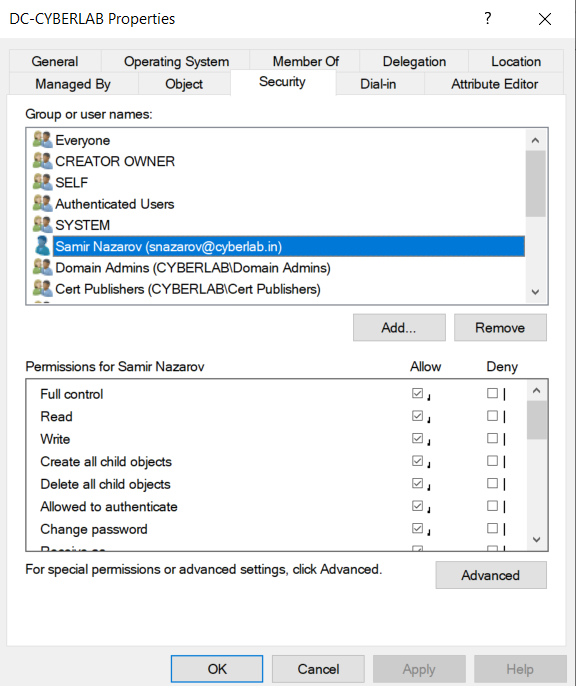Toggle Allow for Delete all child objects

click(417, 483)
